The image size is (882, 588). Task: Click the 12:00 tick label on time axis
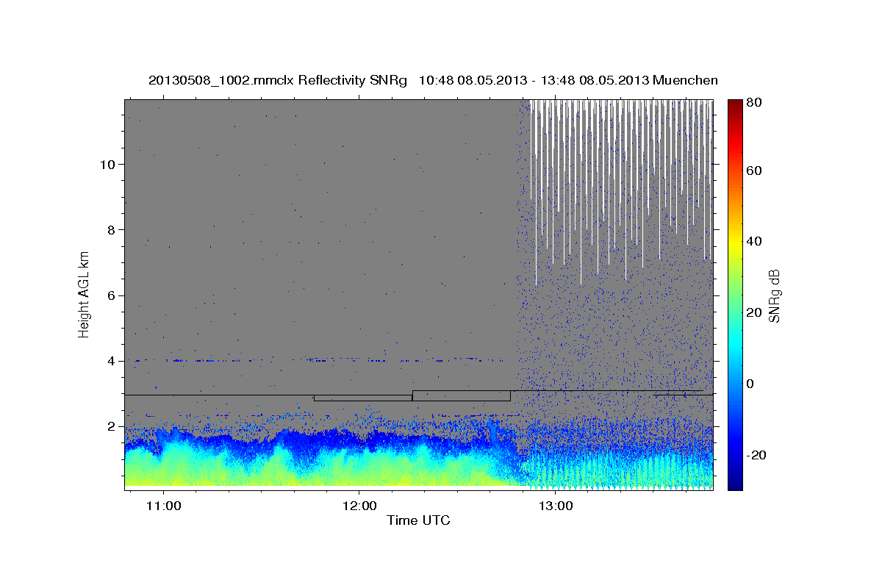tap(359, 506)
